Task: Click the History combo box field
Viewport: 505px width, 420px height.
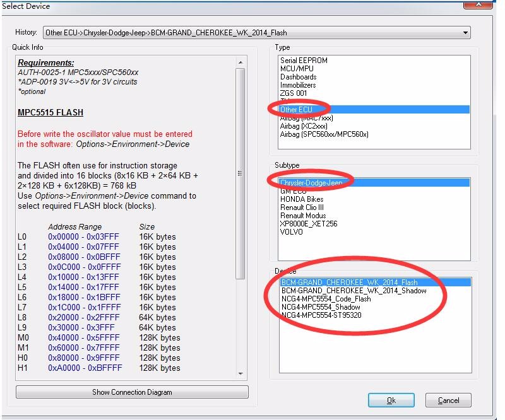Action: pos(257,33)
